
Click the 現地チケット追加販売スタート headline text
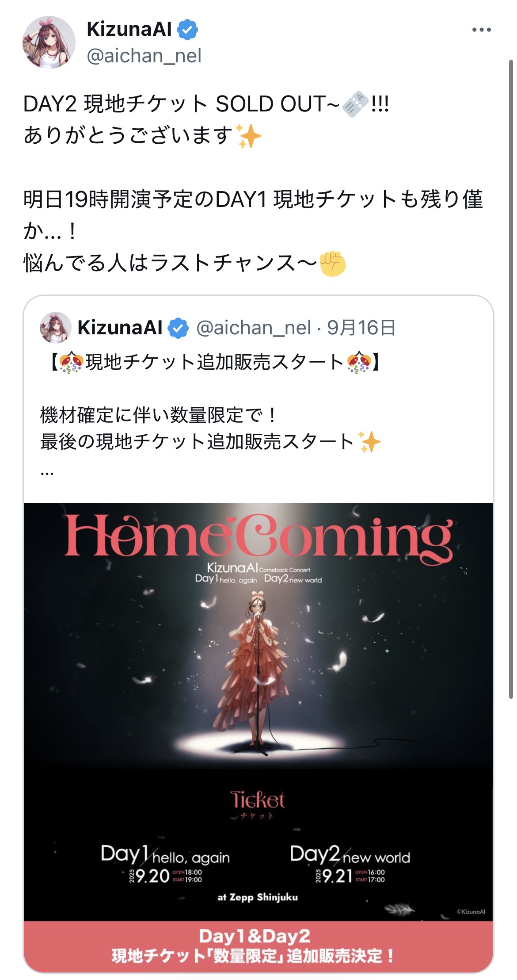point(214,363)
